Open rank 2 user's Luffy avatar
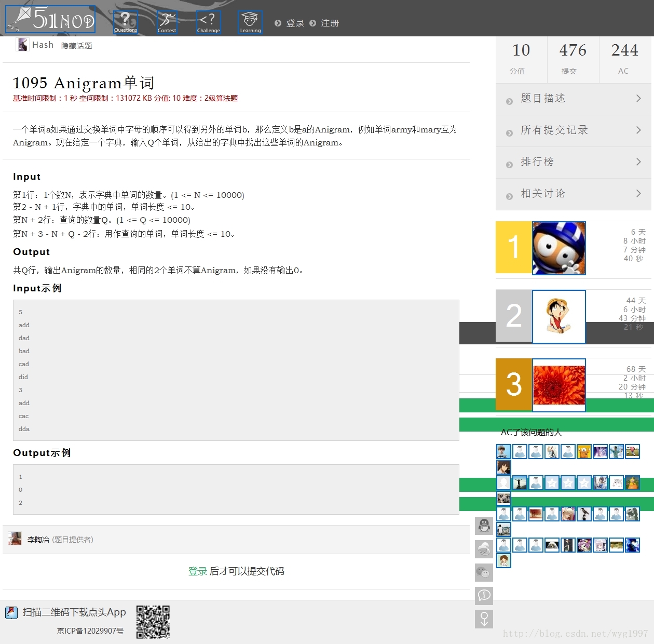This screenshot has width=654, height=644. point(559,316)
